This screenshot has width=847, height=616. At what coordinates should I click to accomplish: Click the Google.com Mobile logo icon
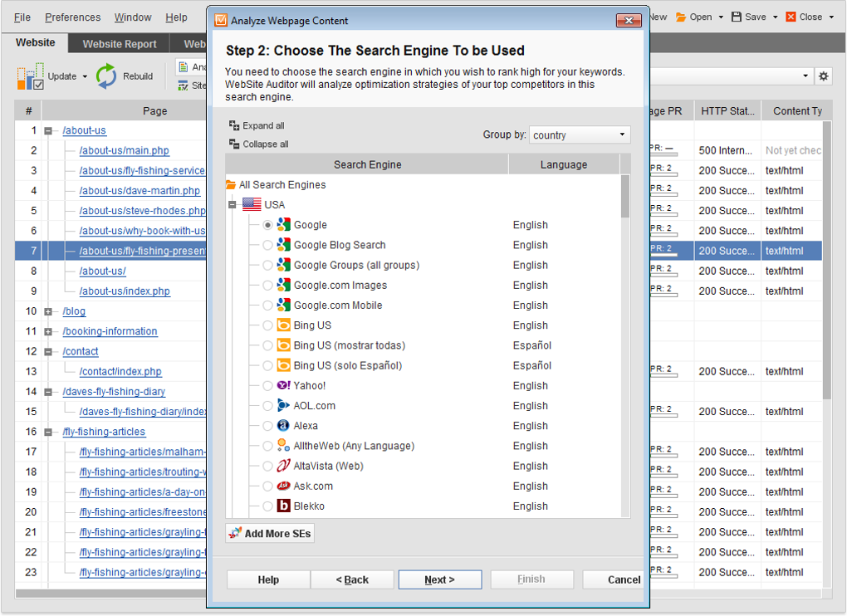pyautogui.click(x=284, y=305)
